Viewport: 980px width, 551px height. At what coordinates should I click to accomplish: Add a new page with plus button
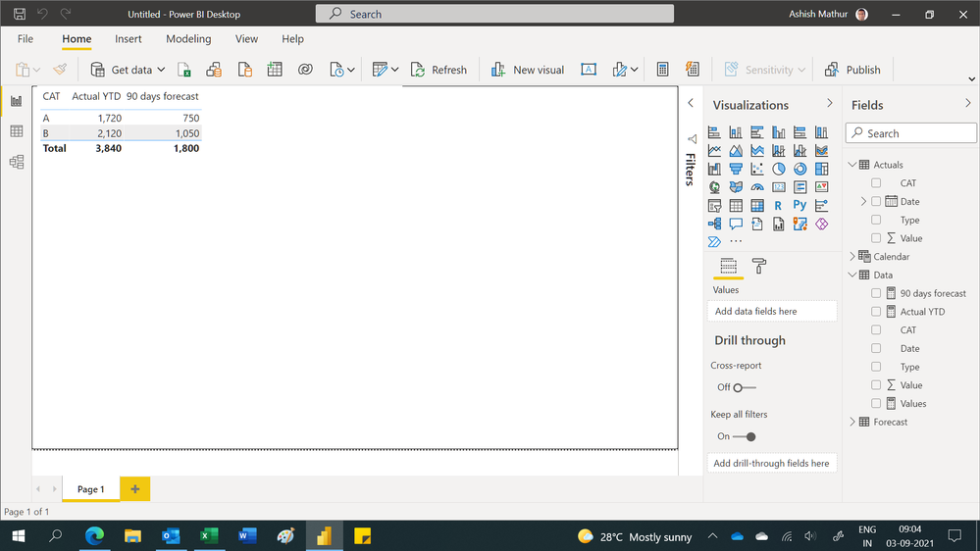[135, 489]
